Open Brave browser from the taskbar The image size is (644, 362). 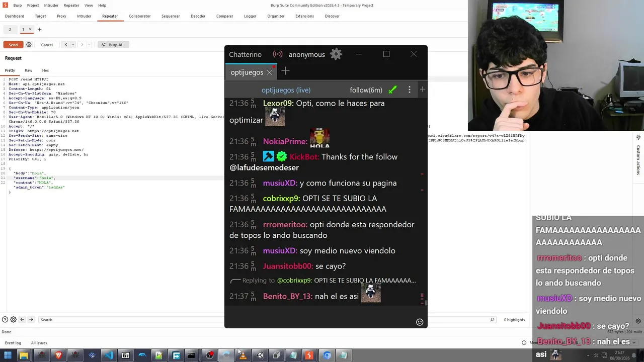point(58,355)
